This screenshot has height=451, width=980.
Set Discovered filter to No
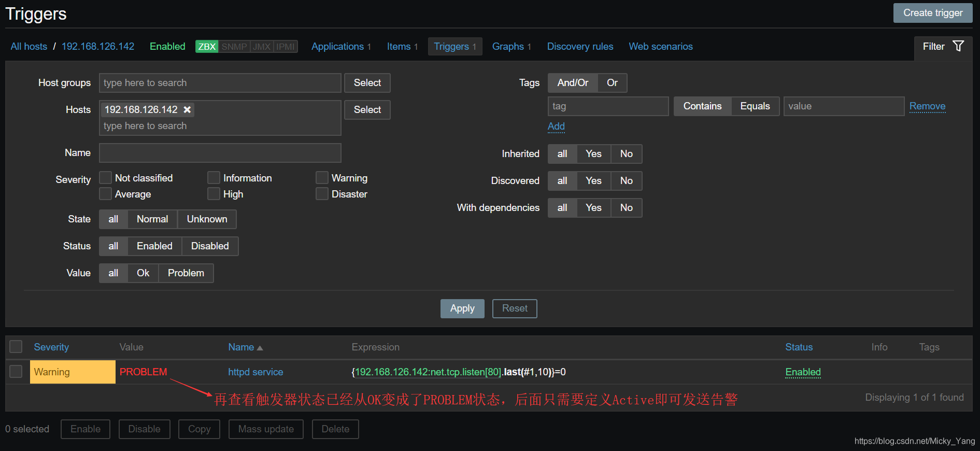point(626,181)
